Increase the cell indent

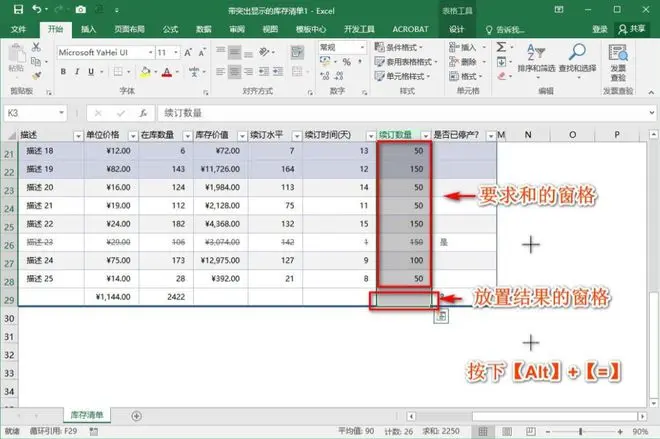pyautogui.click(x=278, y=72)
